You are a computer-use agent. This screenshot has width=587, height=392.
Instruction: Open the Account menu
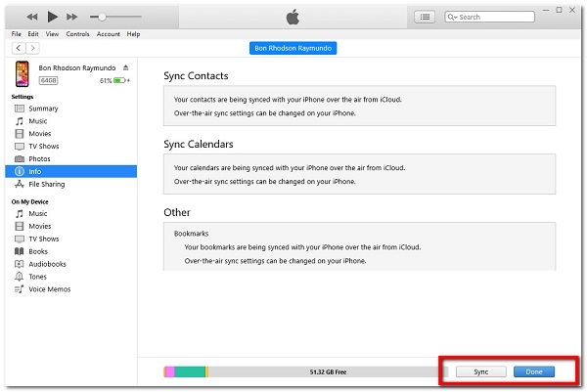pos(109,34)
